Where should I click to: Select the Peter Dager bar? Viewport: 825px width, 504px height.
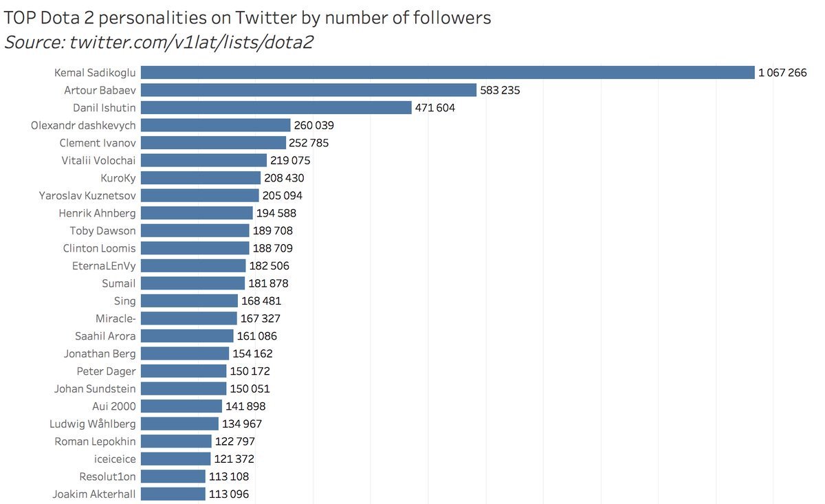coord(184,371)
